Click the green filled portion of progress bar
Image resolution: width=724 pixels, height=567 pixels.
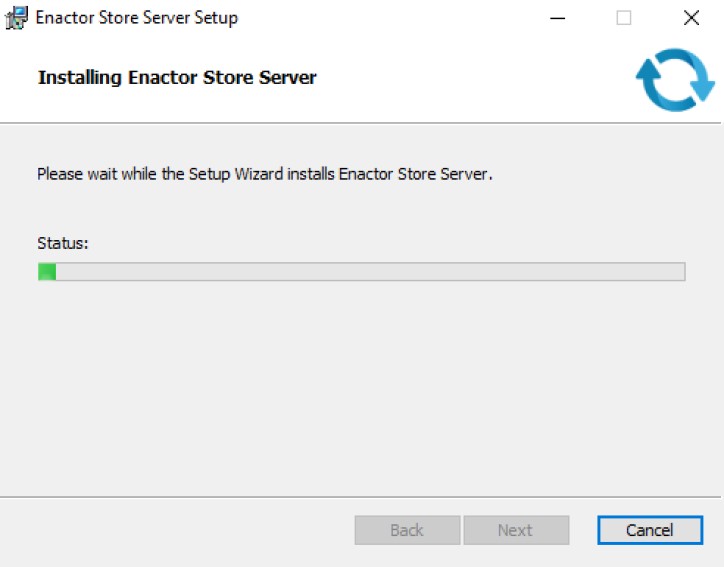pos(47,272)
